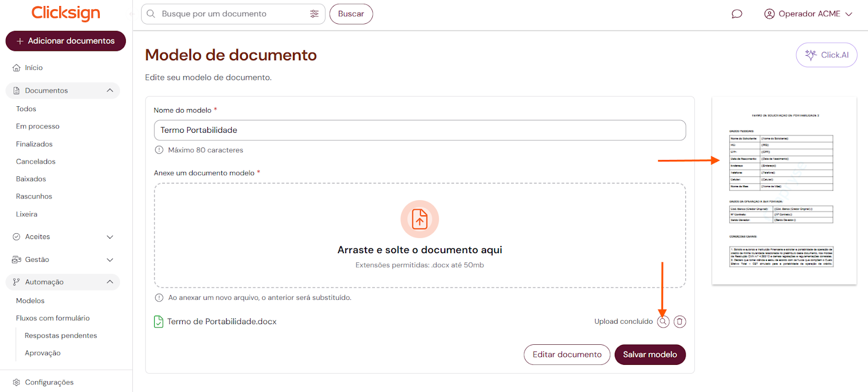The height and width of the screenshot is (392, 868).
Task: Open Modelos in the sidebar
Action: pos(30,301)
